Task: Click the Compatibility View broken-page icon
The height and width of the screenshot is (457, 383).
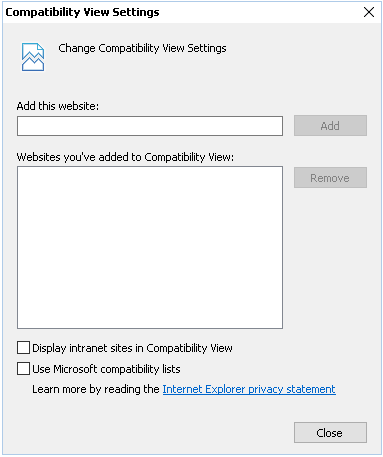Action: click(x=33, y=57)
